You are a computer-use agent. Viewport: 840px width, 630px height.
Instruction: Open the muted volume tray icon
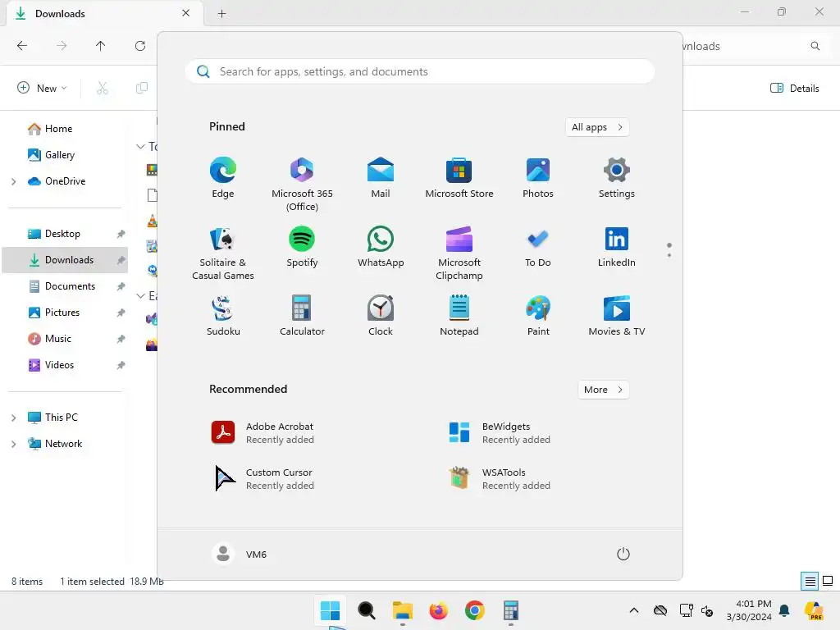click(x=707, y=610)
